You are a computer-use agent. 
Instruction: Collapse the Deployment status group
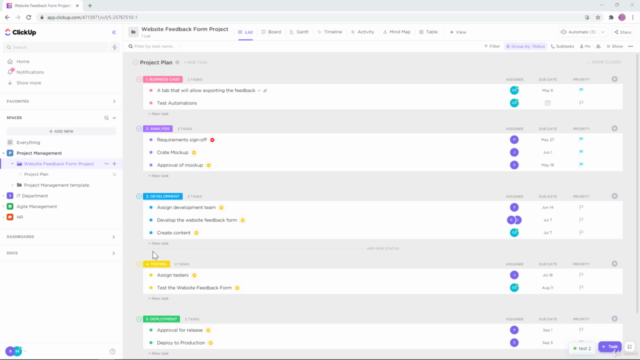click(x=139, y=319)
